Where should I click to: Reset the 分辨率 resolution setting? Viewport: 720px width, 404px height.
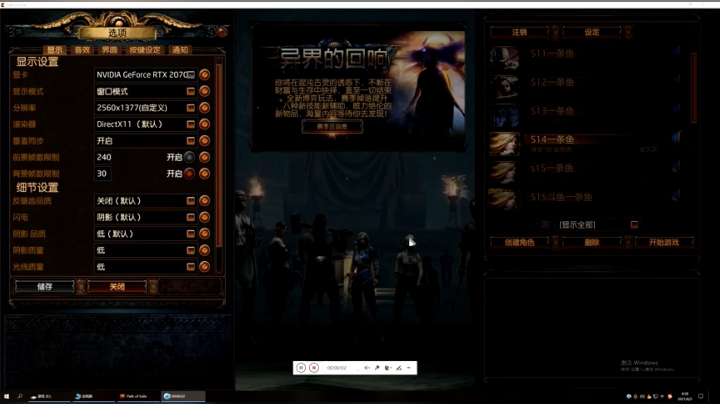(205, 107)
